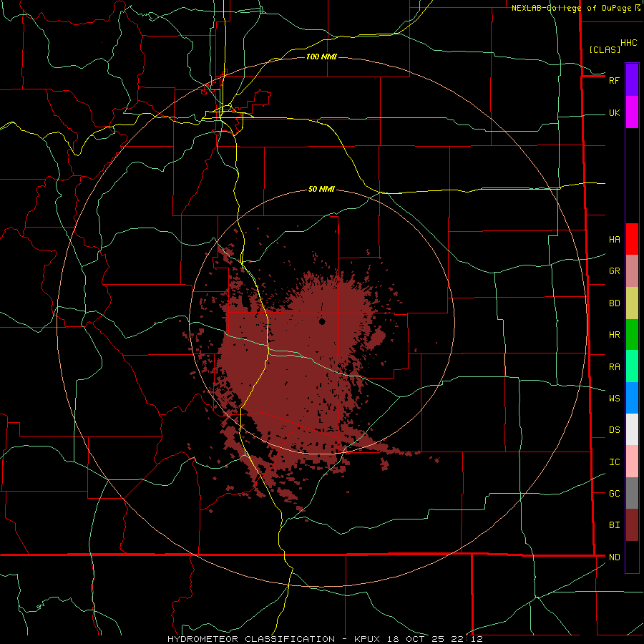Click the [CLAS] units label

(x=605, y=49)
